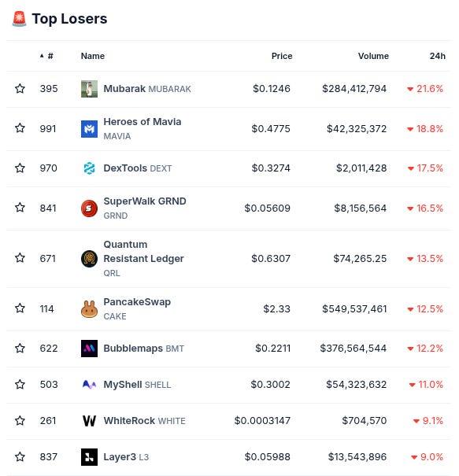This screenshot has height=476, width=459.
Task: Toggle favorite star for Mubarak
Action: (20, 89)
